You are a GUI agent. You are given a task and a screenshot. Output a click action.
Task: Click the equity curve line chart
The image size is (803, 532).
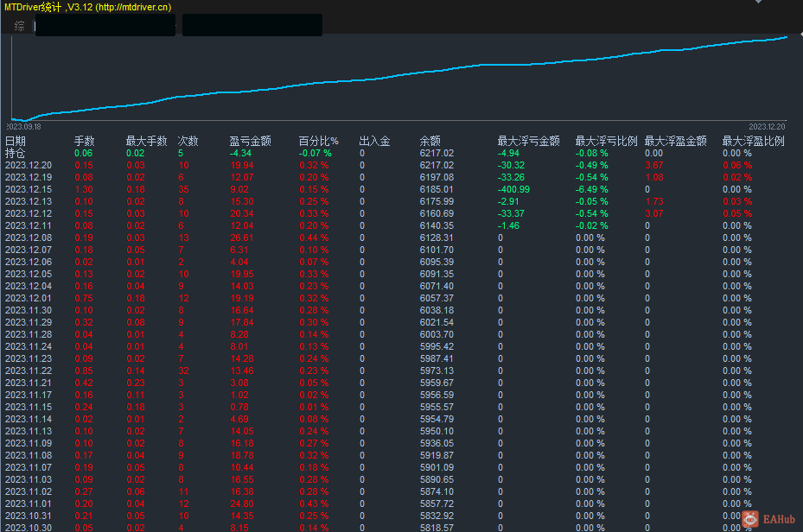point(399,78)
